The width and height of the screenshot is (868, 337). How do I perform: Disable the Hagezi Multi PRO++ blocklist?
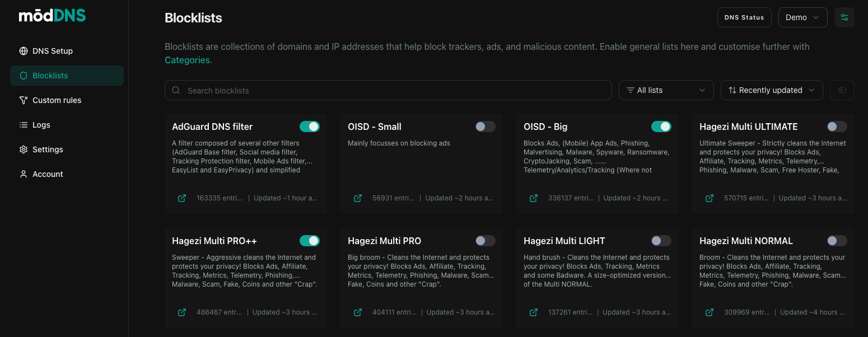310,241
